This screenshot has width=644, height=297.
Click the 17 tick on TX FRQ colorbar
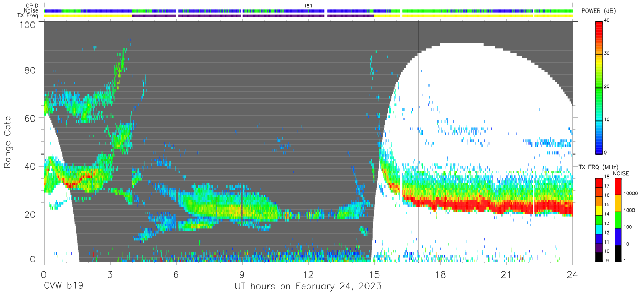(607, 186)
